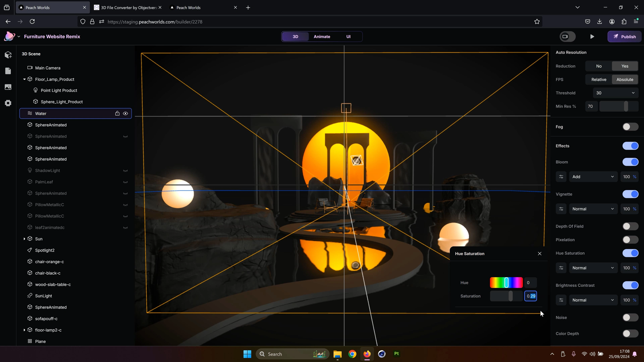This screenshot has height=362, width=644.
Task: Open Substance Painter from taskbar
Action: (x=396, y=354)
